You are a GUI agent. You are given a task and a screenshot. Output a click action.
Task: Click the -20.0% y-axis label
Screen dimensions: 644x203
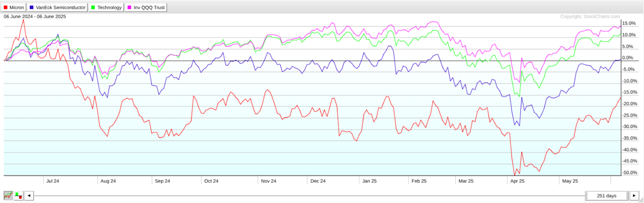[x=630, y=104]
